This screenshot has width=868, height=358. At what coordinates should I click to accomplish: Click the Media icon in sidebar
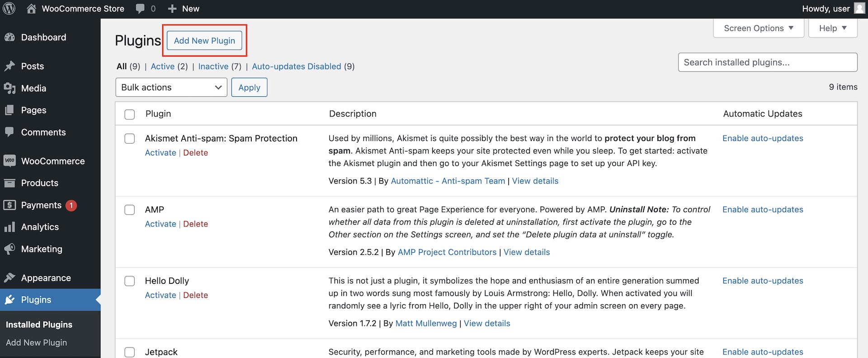pos(9,89)
